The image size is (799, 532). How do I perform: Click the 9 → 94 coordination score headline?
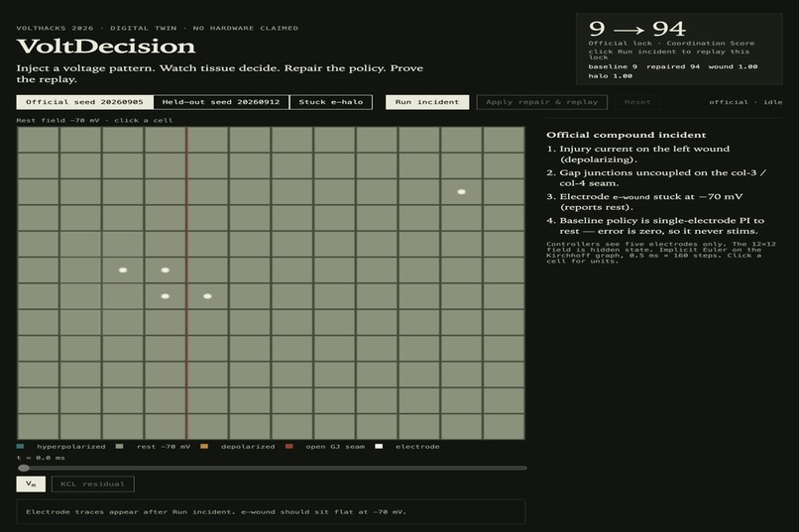pyautogui.click(x=637, y=29)
